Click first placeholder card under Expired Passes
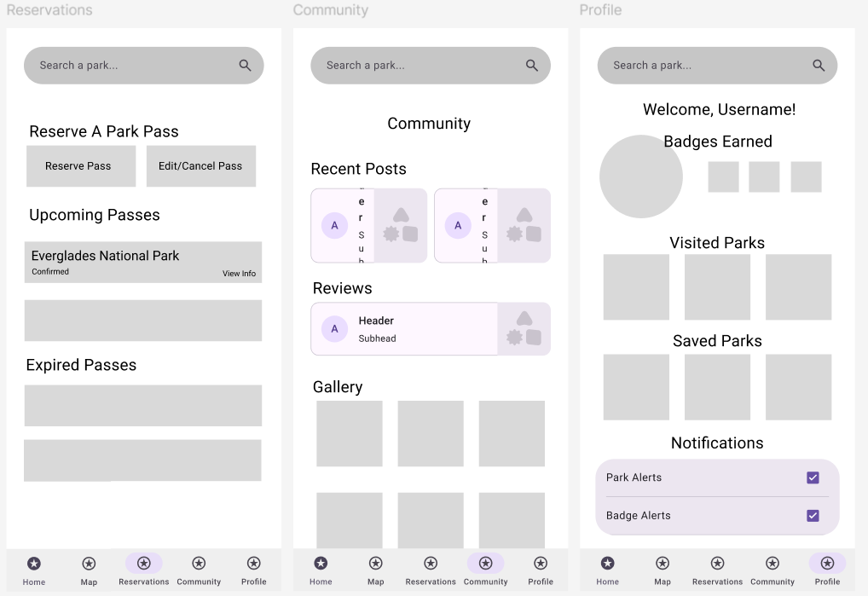The width and height of the screenshot is (868, 596). coord(143,406)
